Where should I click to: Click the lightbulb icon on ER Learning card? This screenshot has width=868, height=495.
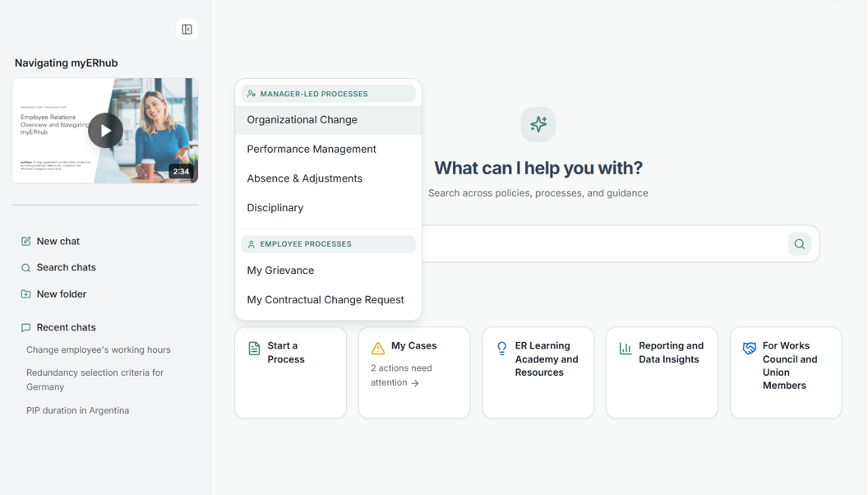[x=501, y=349]
